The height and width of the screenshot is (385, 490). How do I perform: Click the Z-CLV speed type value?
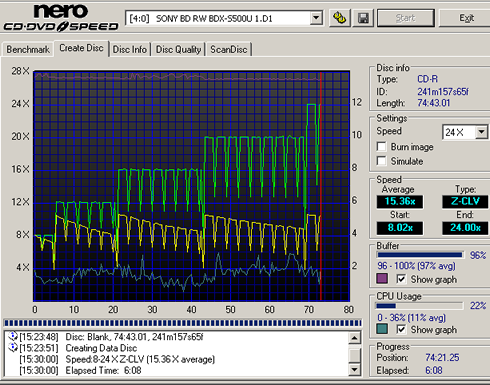pyautogui.click(x=465, y=201)
